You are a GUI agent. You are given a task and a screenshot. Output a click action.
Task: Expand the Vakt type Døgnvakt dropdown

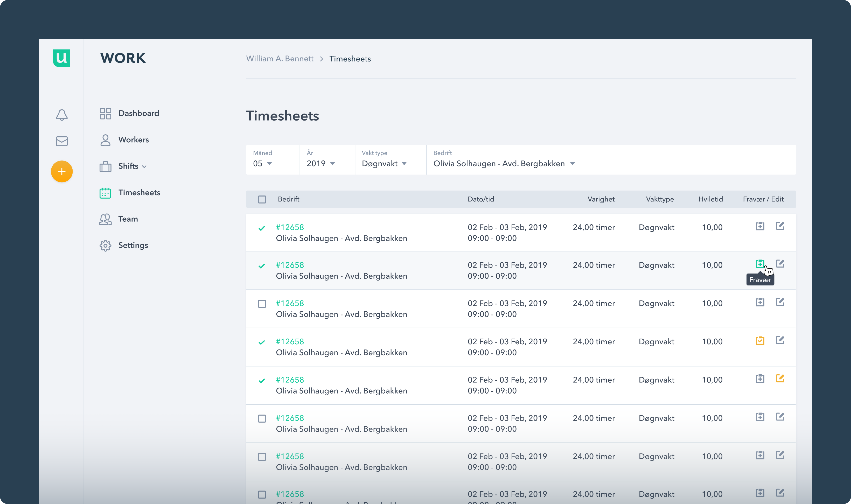tap(383, 163)
